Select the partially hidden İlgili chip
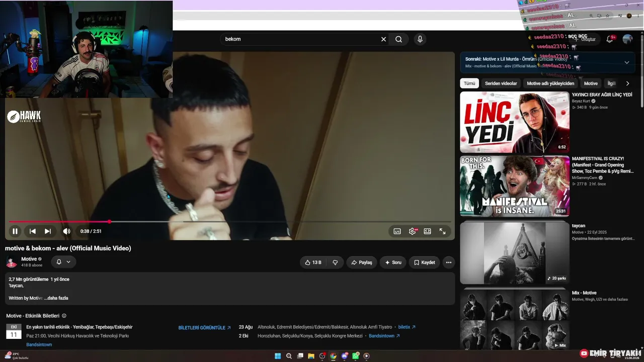This screenshot has width=644, height=362. [611, 83]
